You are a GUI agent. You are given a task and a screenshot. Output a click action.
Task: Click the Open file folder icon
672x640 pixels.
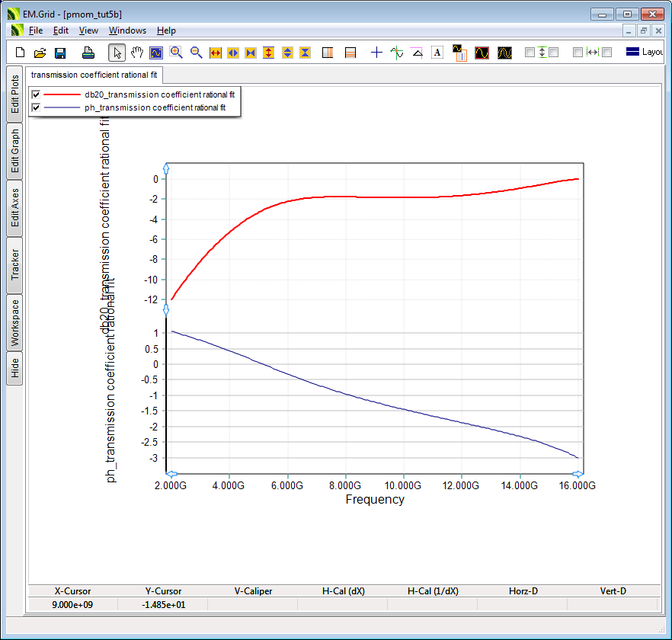40,53
